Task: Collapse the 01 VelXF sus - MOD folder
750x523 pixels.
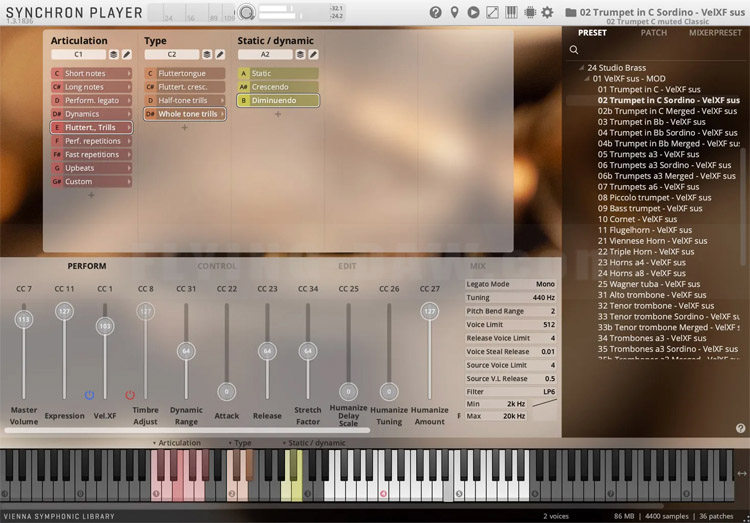Action: pos(587,78)
